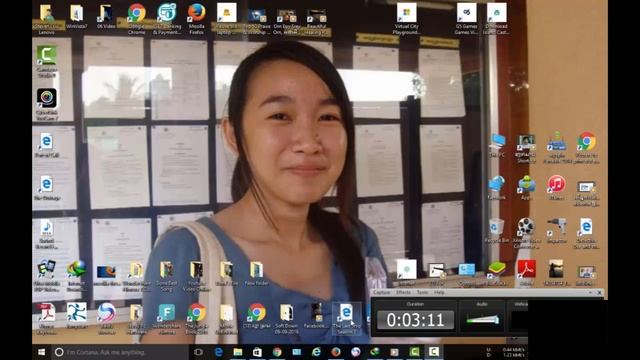Open the Lenovo user folder icon
Image resolution: width=640 pixels, height=360 pixels.
(x=47, y=18)
